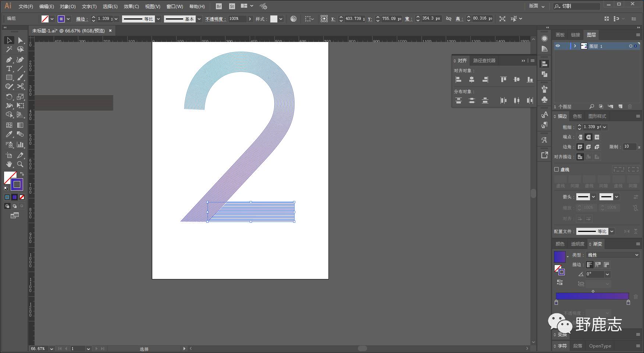Select the Zoom tool

pos(20,164)
